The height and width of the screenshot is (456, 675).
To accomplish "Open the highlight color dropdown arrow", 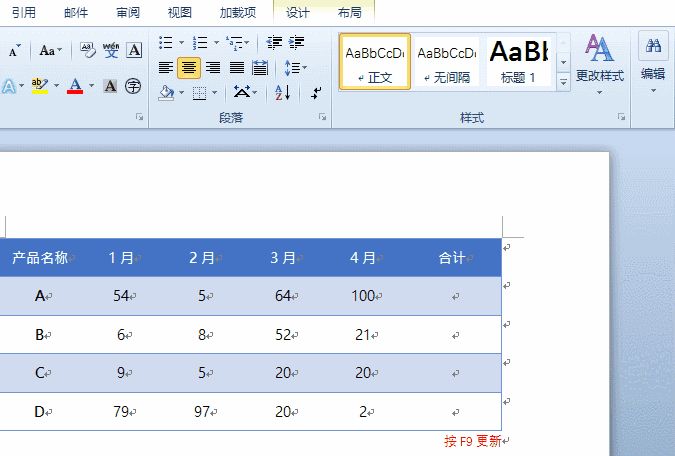I will 56,86.
